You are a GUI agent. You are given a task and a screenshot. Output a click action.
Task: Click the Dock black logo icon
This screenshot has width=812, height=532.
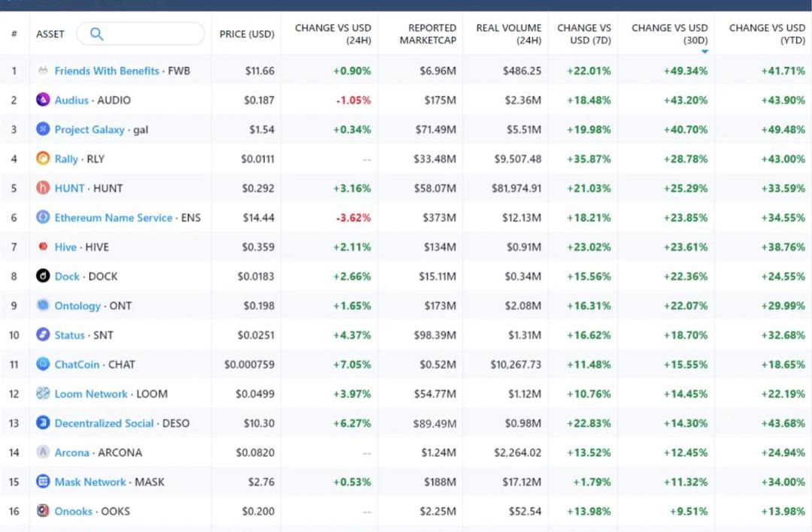[43, 276]
